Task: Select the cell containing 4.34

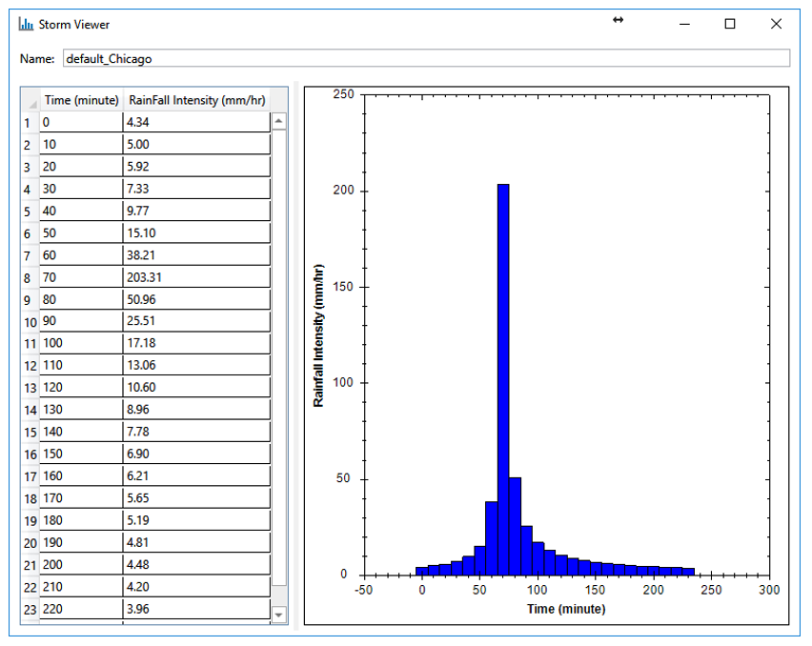Action: 195,122
